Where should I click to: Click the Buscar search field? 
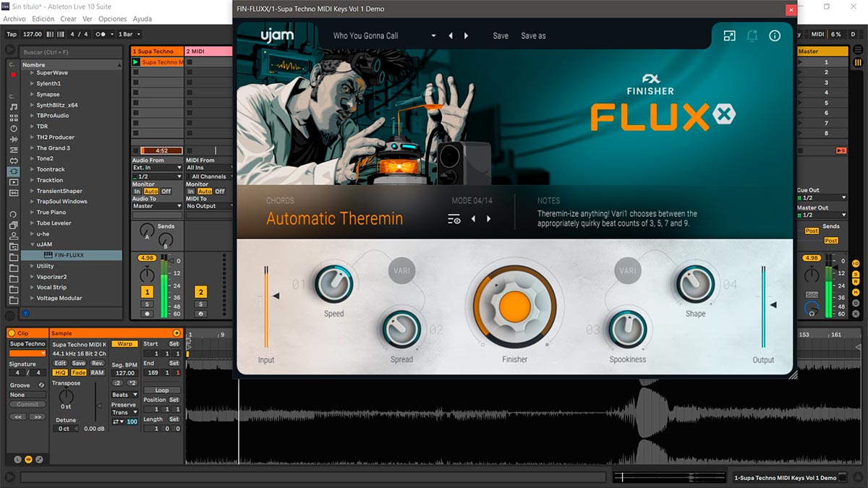[x=71, y=52]
